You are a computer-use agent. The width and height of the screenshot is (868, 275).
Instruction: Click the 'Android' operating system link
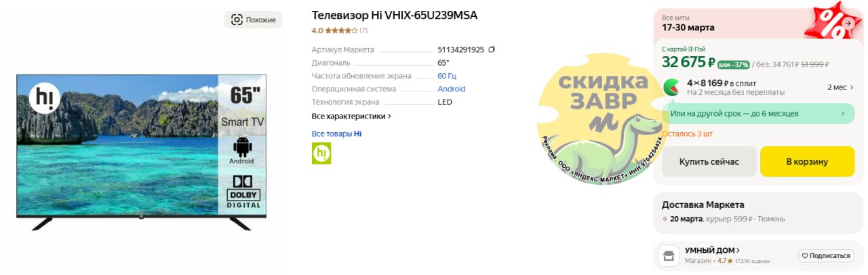click(452, 89)
